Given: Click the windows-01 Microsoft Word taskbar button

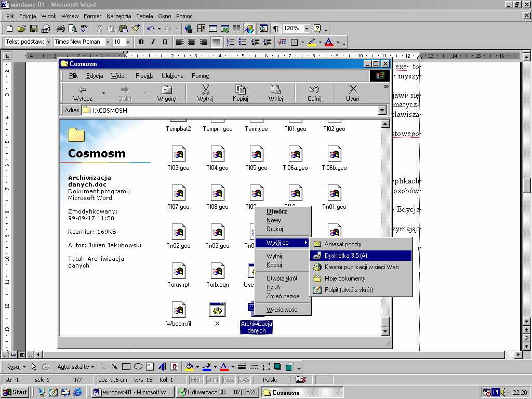Looking at the screenshot, I should (133, 392).
